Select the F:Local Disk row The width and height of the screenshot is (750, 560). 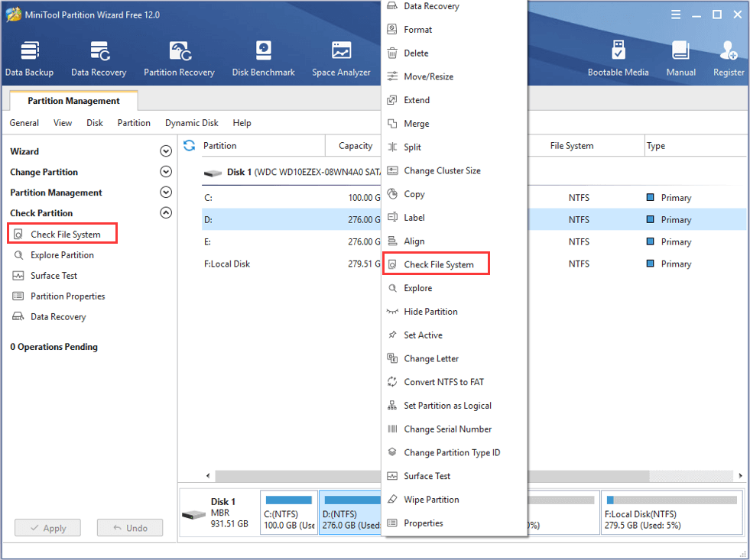point(291,264)
